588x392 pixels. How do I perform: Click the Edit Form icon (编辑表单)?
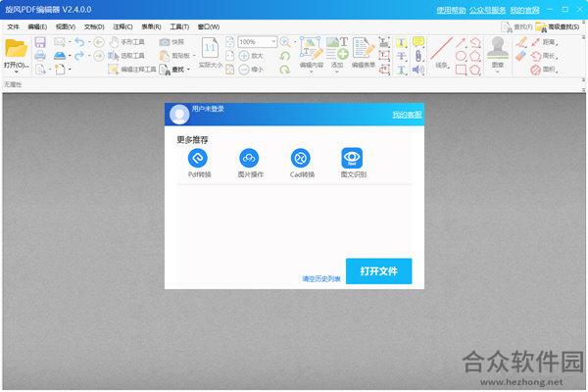pos(364,48)
